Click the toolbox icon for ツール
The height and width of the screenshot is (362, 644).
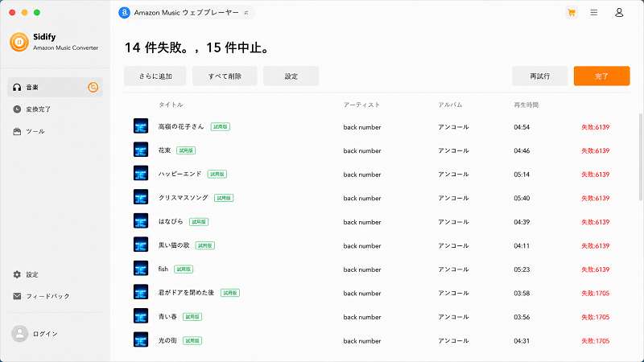click(x=17, y=131)
